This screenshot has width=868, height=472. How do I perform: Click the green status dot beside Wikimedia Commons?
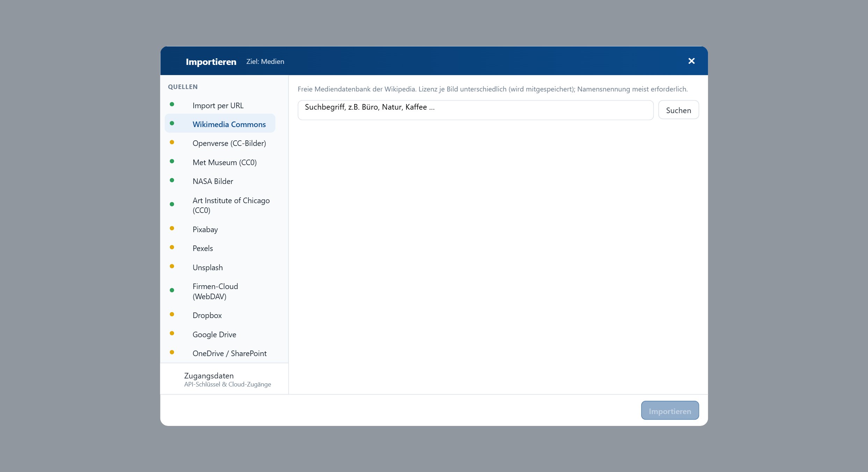pos(172,123)
